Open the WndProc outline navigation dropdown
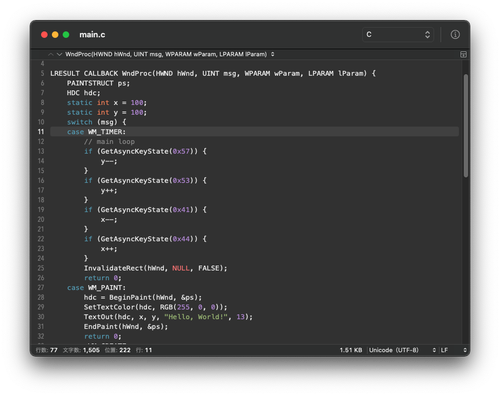 169,54
